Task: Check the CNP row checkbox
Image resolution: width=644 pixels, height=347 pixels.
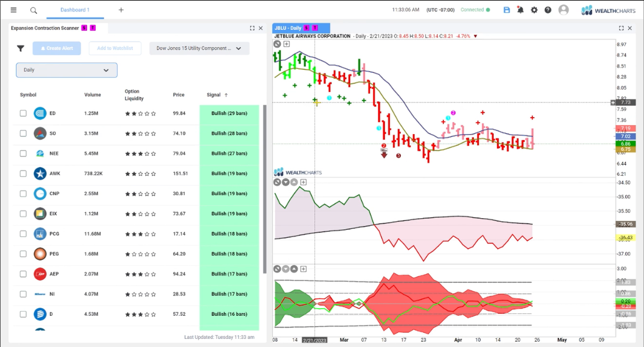Action: click(x=23, y=193)
